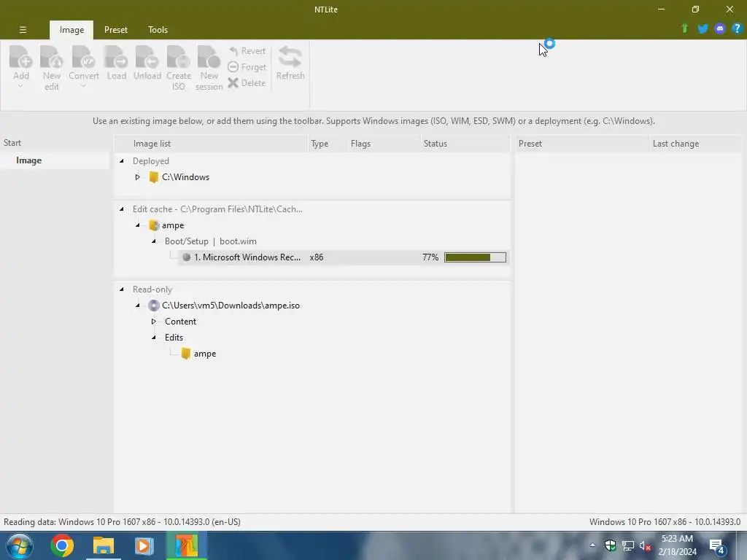The image size is (747, 560).
Task: Collapse the Boot/Setup boot.wim node
Action: [154, 241]
